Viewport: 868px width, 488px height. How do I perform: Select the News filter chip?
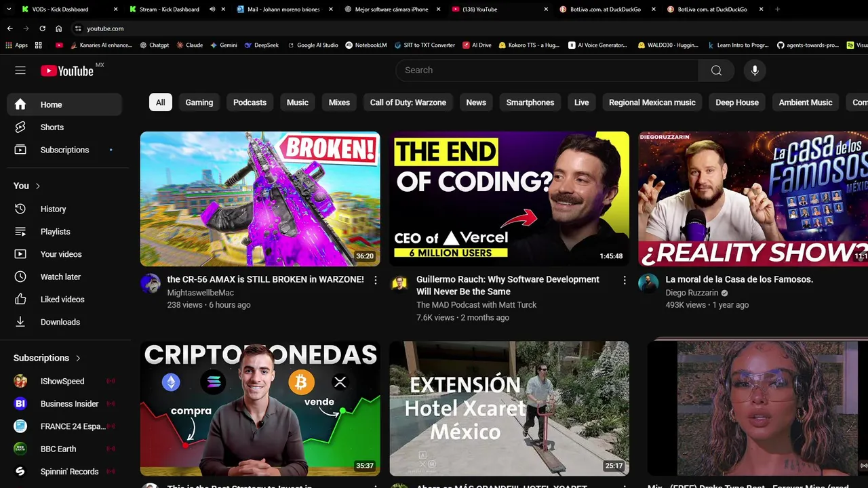pos(476,102)
